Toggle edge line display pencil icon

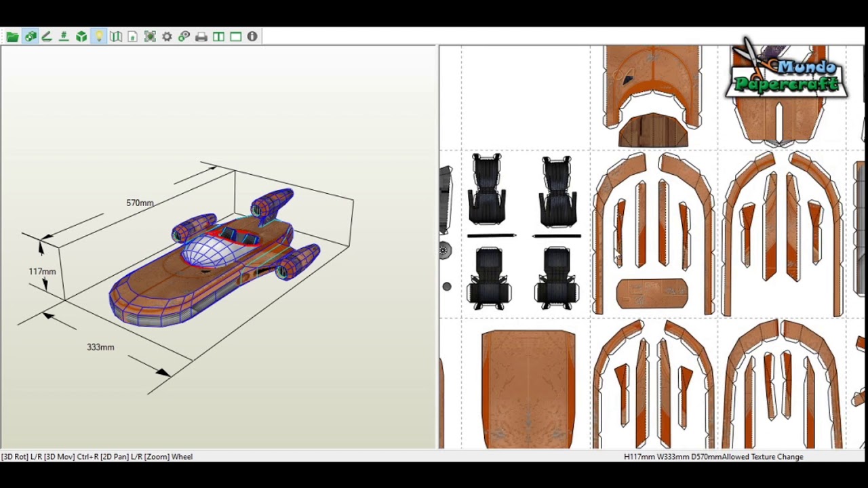tap(47, 37)
